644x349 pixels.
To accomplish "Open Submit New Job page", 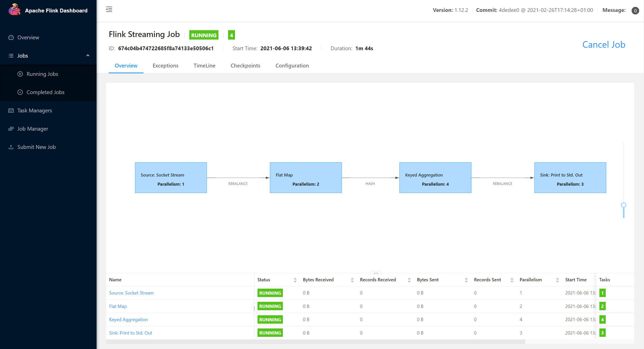I will click(x=36, y=147).
